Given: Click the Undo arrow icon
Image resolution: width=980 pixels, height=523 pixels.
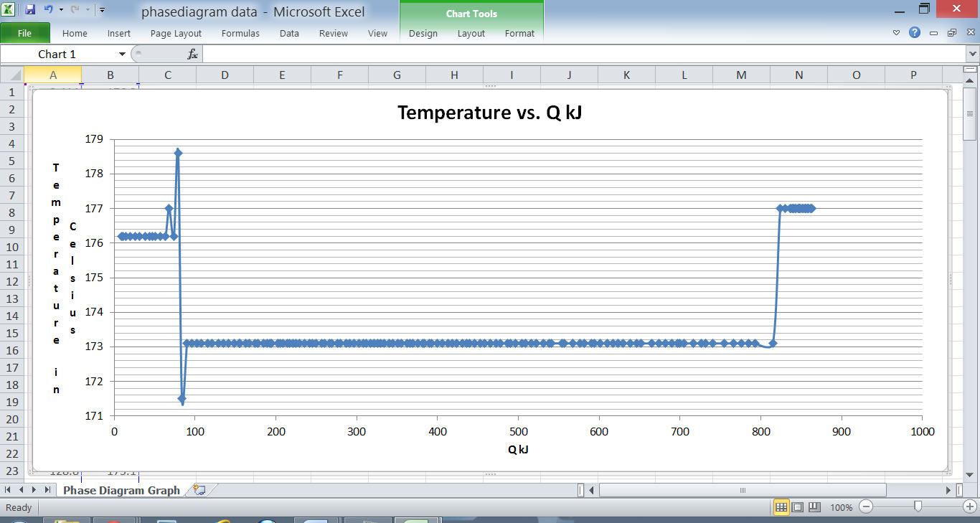Looking at the screenshot, I should pyautogui.click(x=48, y=10).
